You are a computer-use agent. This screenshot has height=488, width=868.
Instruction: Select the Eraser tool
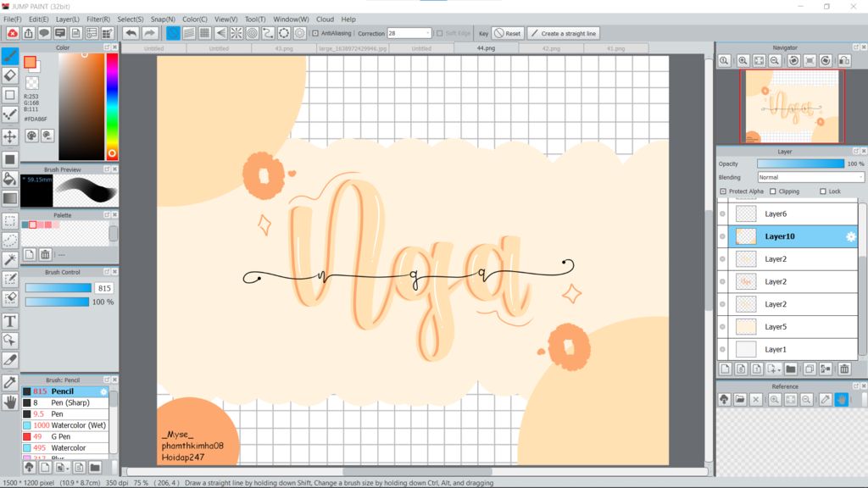pos(10,75)
